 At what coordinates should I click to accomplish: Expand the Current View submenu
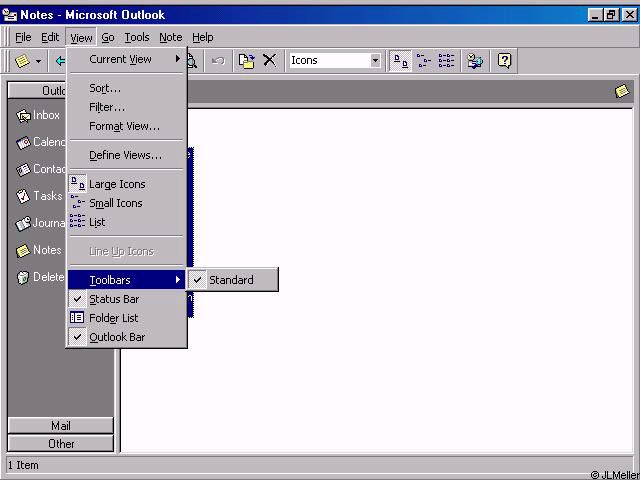pyautogui.click(x=126, y=59)
